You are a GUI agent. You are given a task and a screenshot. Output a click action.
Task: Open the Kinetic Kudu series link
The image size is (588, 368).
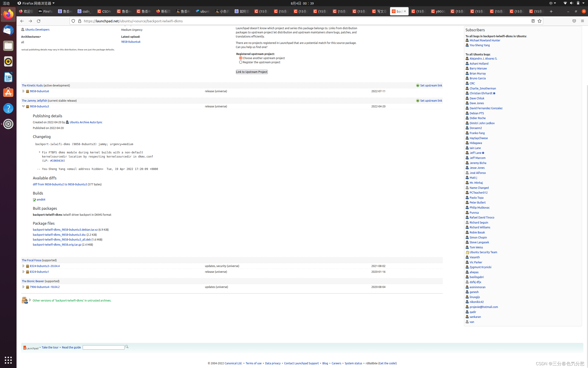pyautogui.click(x=32, y=85)
